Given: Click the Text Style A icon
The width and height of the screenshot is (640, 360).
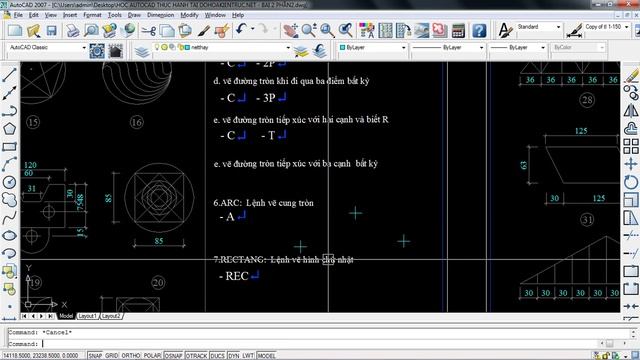Looking at the screenshot, I should coord(505,31).
